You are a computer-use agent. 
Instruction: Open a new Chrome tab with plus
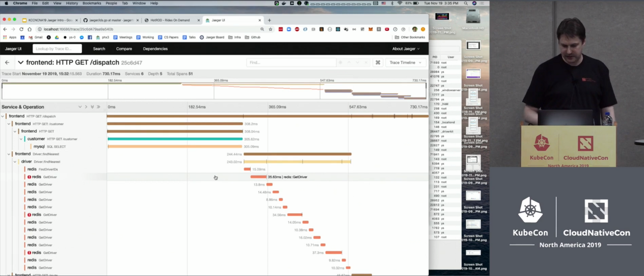pos(269,20)
